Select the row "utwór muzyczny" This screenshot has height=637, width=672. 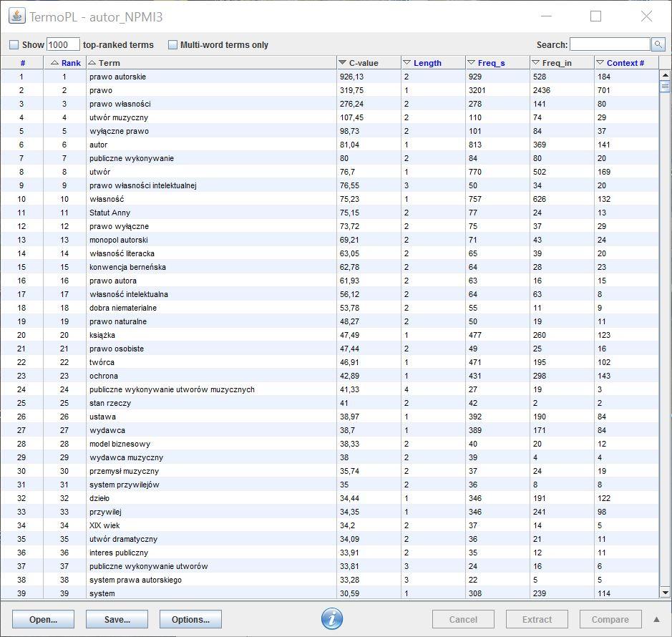point(330,117)
